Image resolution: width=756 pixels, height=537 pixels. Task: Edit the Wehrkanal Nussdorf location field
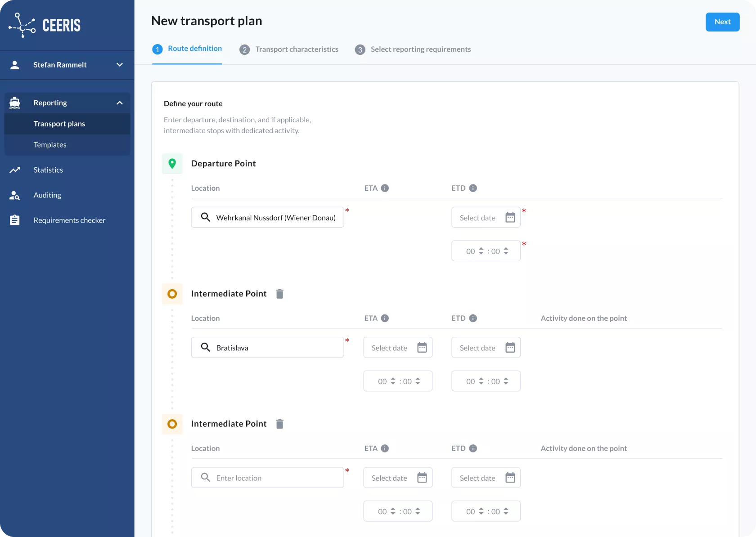point(275,218)
